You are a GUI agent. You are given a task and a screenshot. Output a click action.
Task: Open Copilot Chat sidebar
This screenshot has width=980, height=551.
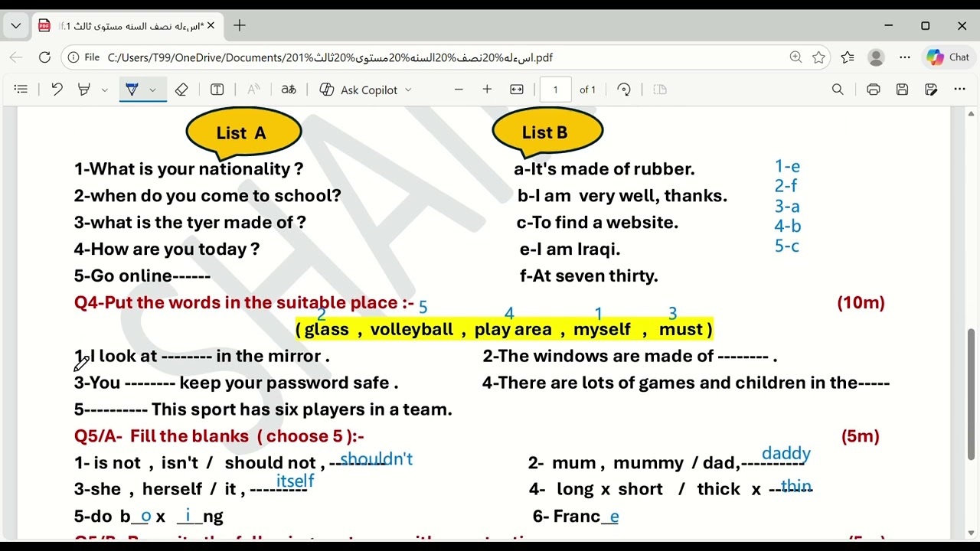pos(949,57)
